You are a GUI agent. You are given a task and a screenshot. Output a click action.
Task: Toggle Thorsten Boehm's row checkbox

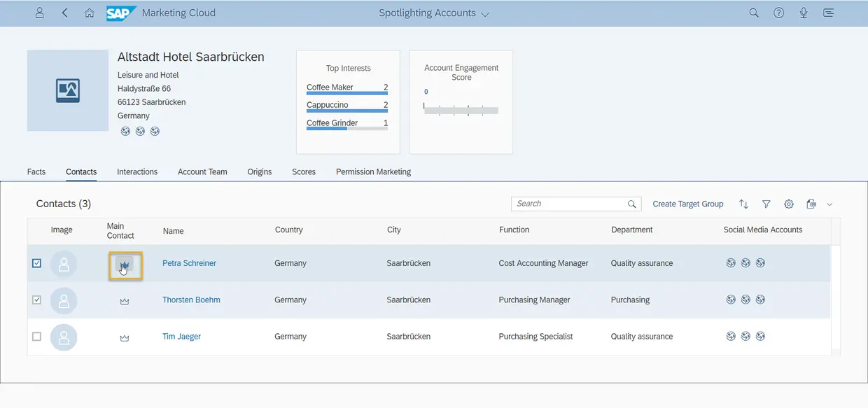[x=37, y=300]
